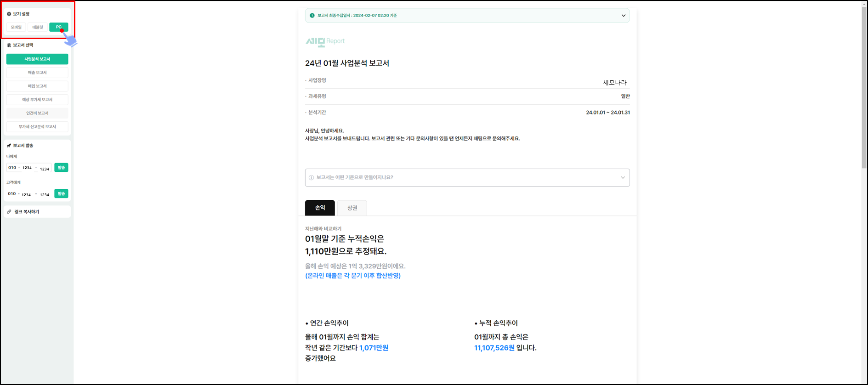Click the 010 phone field under 고객에게
Screen dimensions: 868x385
pos(12,194)
